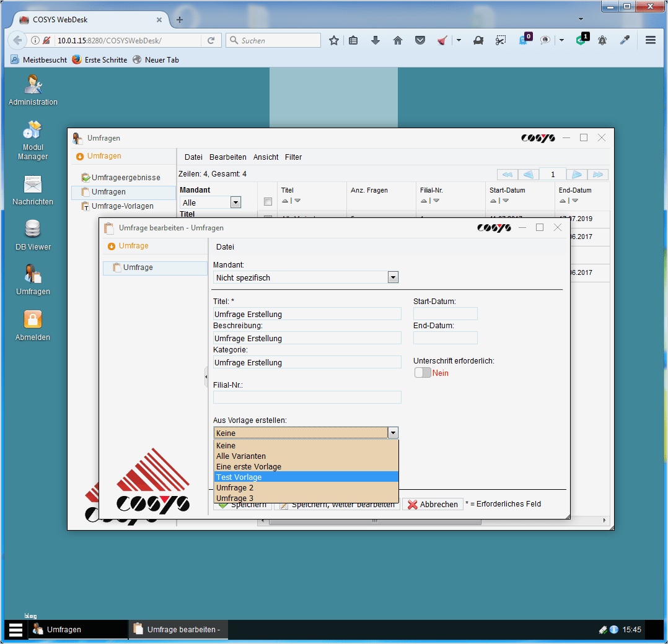This screenshot has height=644, width=668.
Task: Click the Abbrechen button
Action: (433, 505)
